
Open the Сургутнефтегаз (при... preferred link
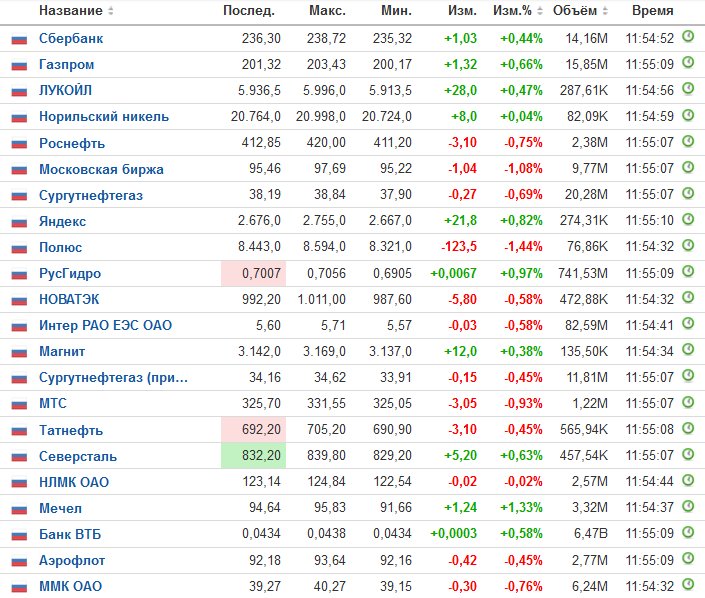pyautogui.click(x=113, y=378)
